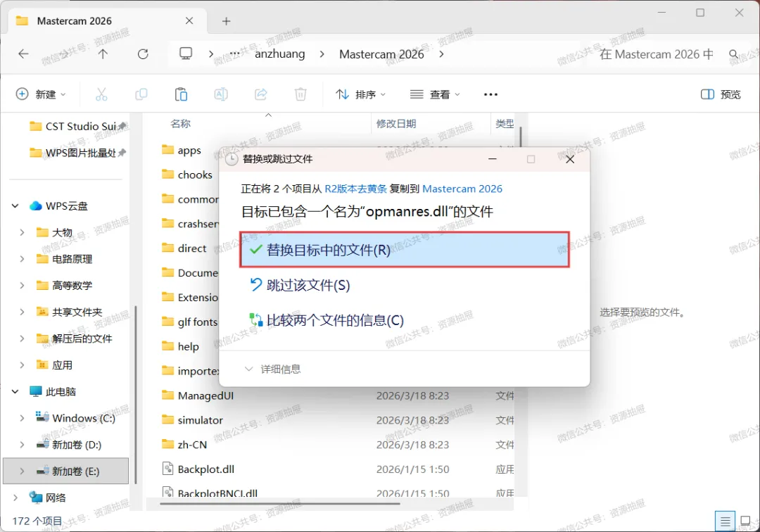Go up one folder level

point(103,53)
